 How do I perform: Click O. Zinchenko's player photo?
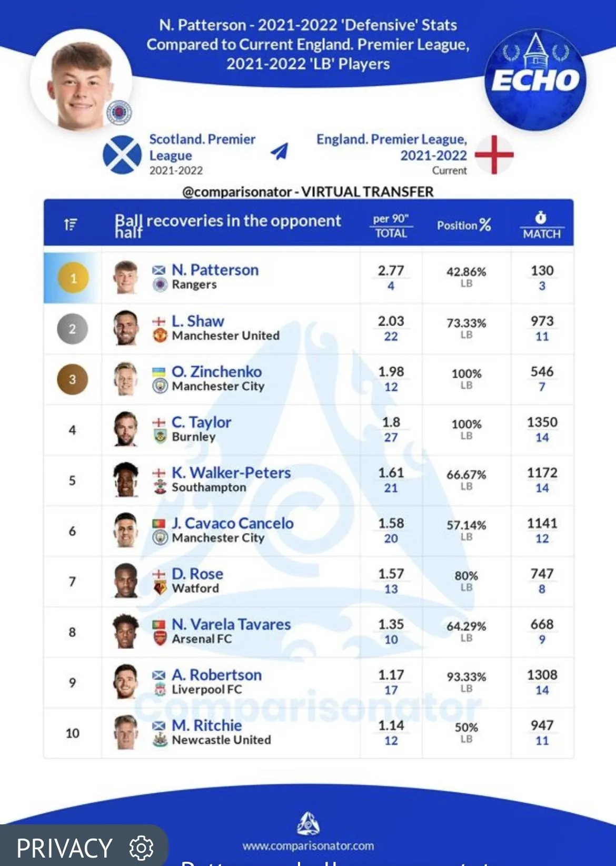126,379
